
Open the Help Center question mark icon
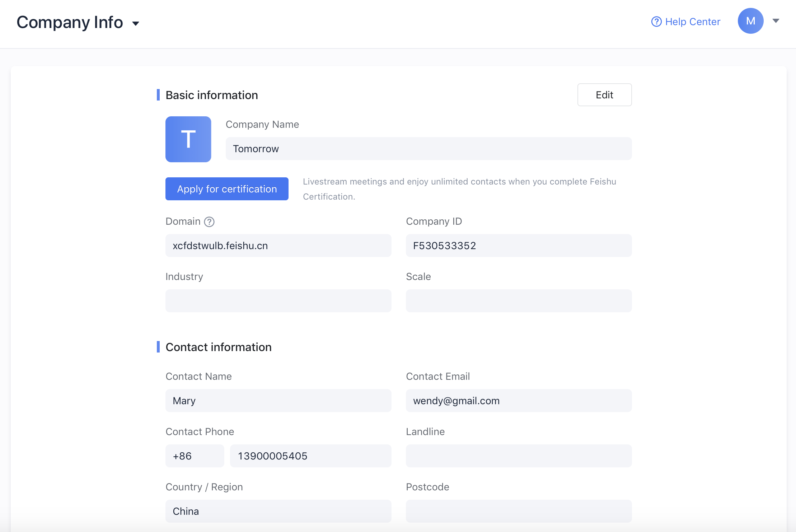pos(656,22)
